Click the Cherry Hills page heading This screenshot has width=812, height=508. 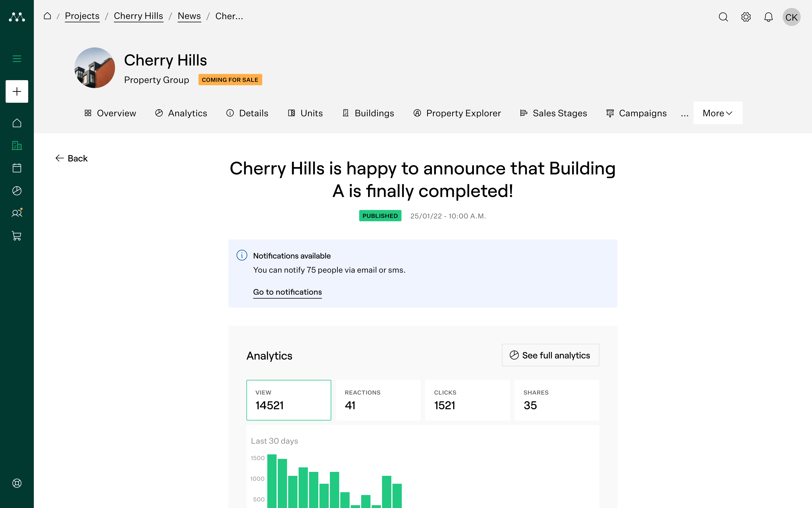point(165,61)
